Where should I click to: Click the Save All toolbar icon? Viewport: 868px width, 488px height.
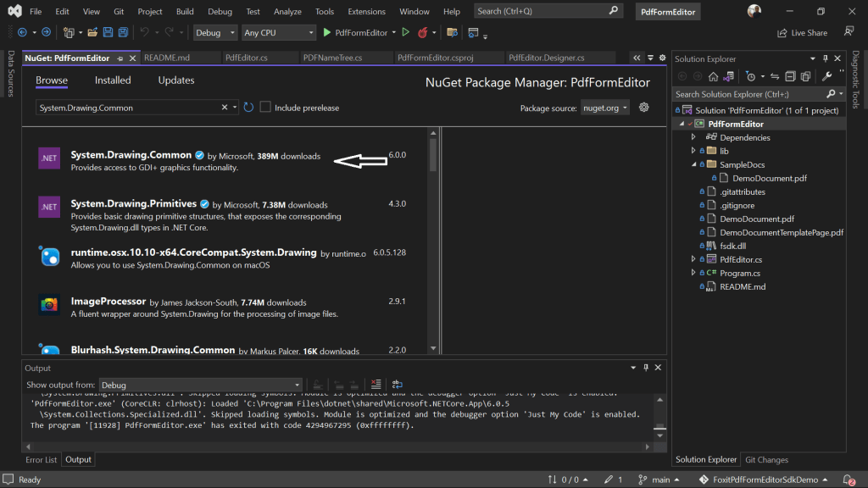pyautogui.click(x=123, y=33)
